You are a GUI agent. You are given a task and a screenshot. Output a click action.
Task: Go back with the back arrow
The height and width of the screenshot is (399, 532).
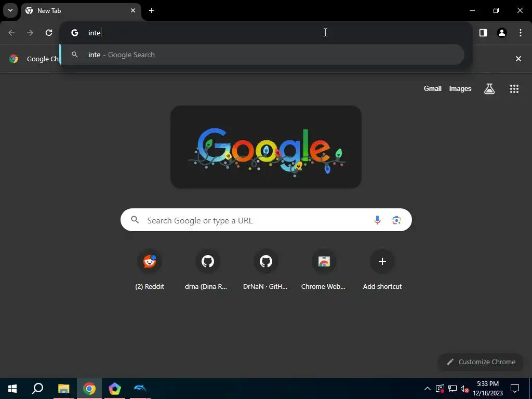click(x=11, y=33)
